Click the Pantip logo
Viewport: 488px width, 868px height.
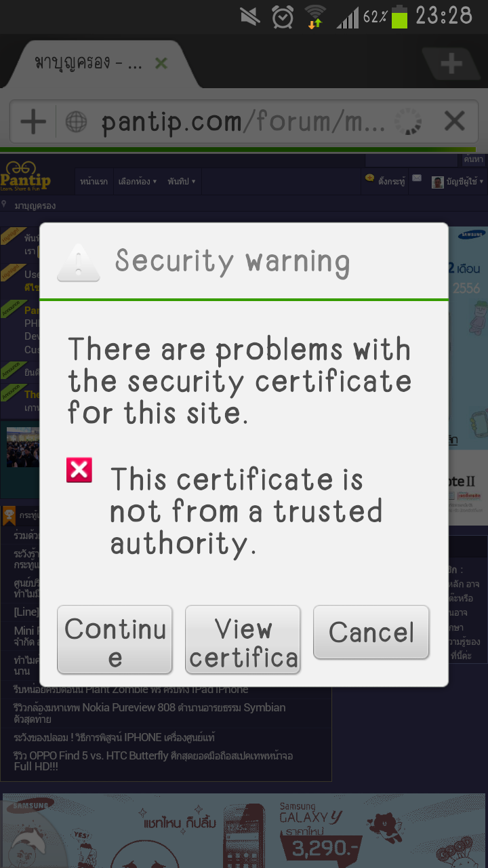tap(26, 176)
